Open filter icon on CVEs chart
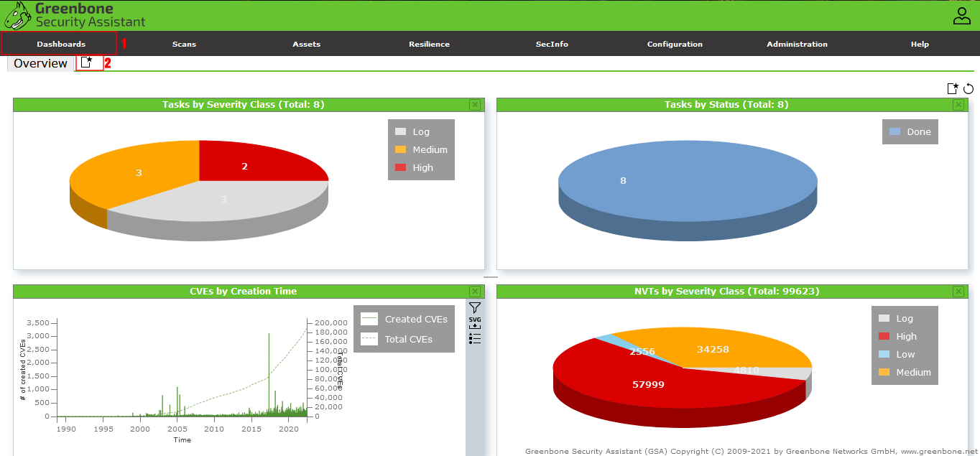 [475, 307]
